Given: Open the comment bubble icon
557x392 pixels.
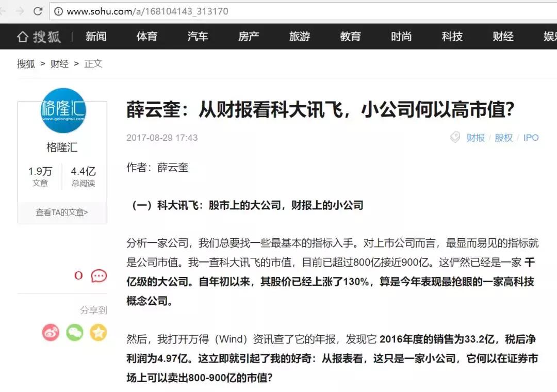Looking at the screenshot, I should tap(98, 275).
